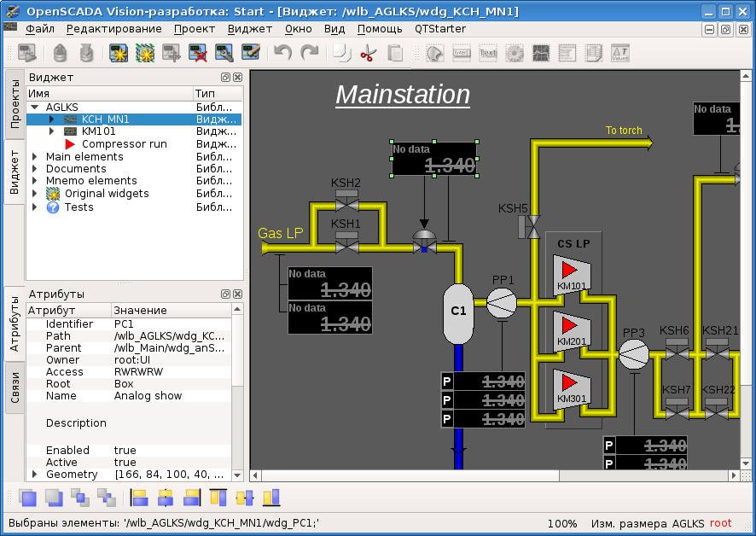Open the Виджет menu
The width and height of the screenshot is (756, 536).
(x=249, y=28)
